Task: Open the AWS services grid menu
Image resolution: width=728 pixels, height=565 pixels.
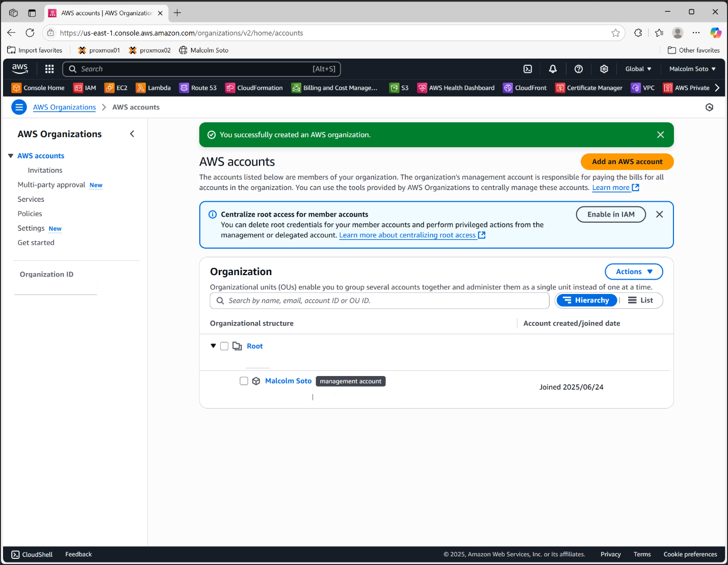Action: coord(49,69)
